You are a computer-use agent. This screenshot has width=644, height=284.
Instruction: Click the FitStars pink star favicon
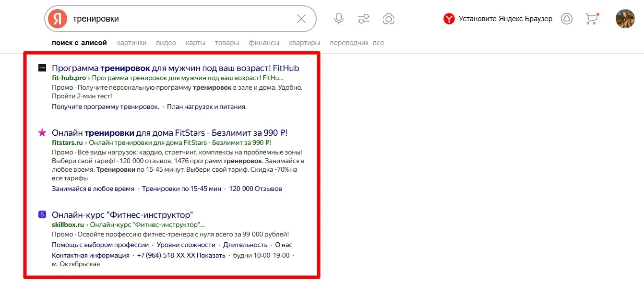click(x=42, y=132)
